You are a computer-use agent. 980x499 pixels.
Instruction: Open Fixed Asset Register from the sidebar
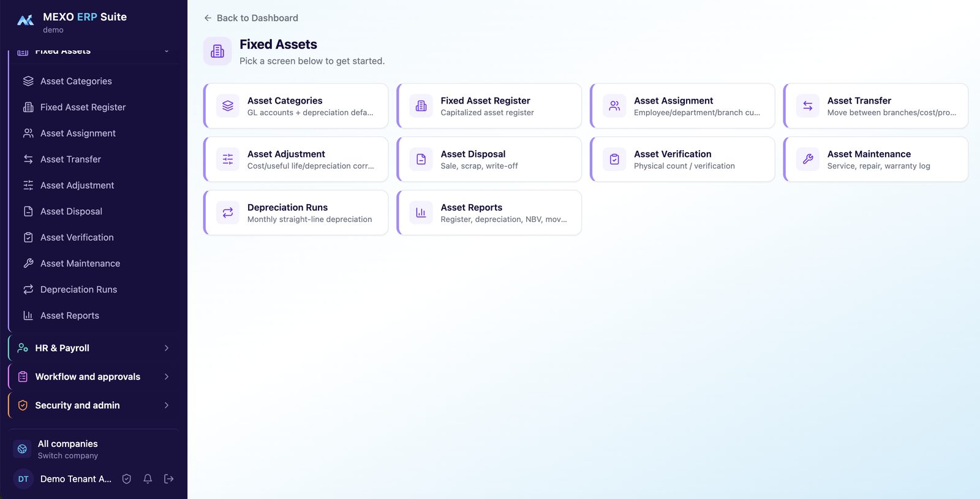[83, 107]
